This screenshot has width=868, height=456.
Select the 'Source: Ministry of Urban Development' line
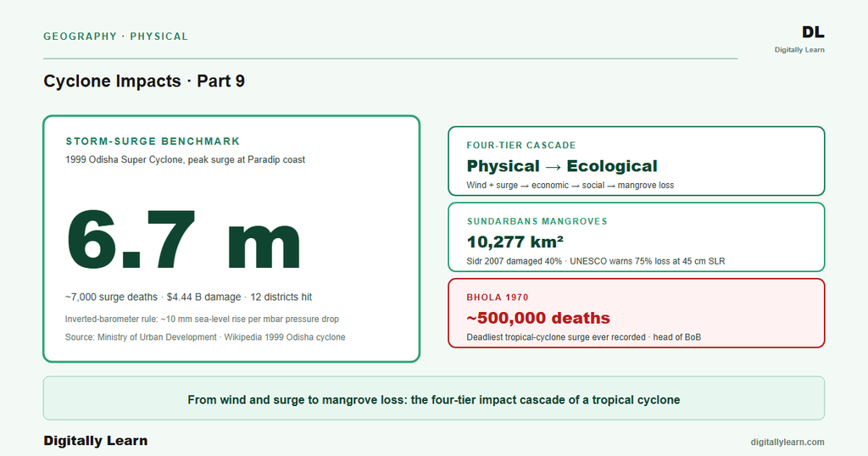205,337
